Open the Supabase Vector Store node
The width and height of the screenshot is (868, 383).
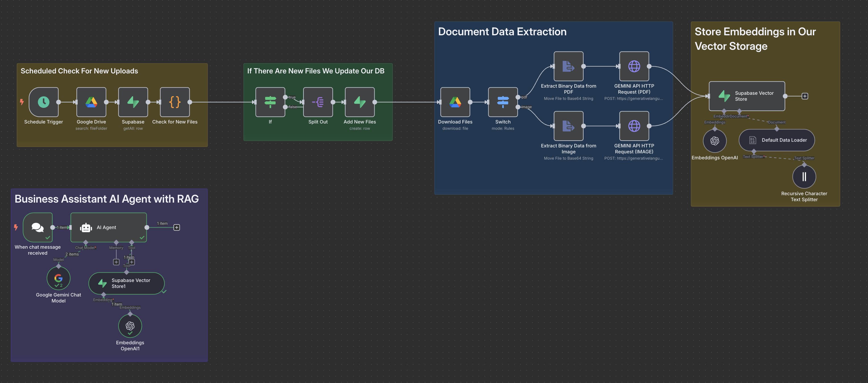coord(747,96)
